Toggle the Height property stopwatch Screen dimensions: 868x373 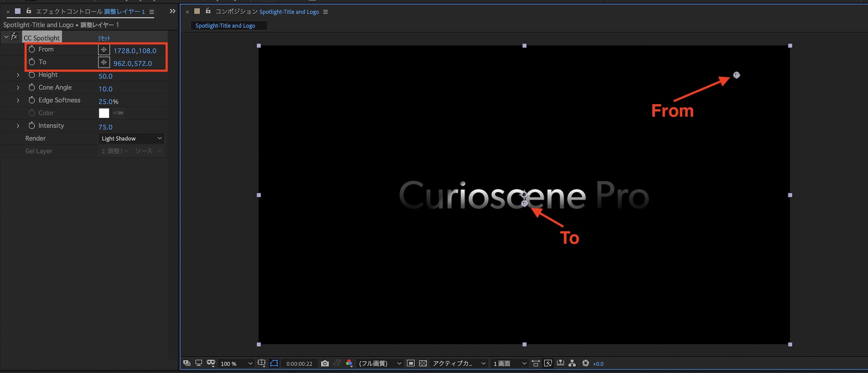[32, 75]
